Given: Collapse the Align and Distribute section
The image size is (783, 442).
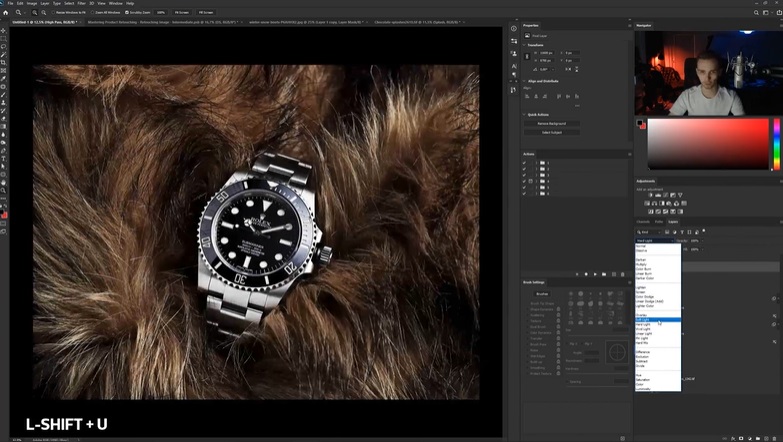Looking at the screenshot, I should point(525,81).
